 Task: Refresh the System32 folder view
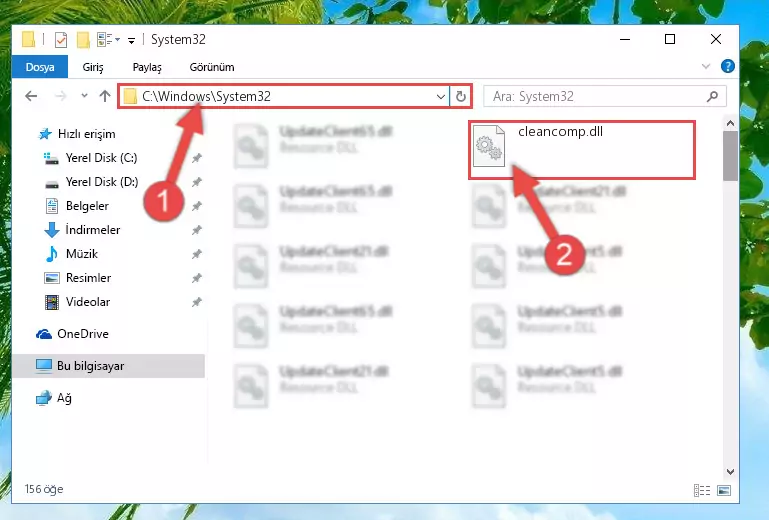pos(461,97)
